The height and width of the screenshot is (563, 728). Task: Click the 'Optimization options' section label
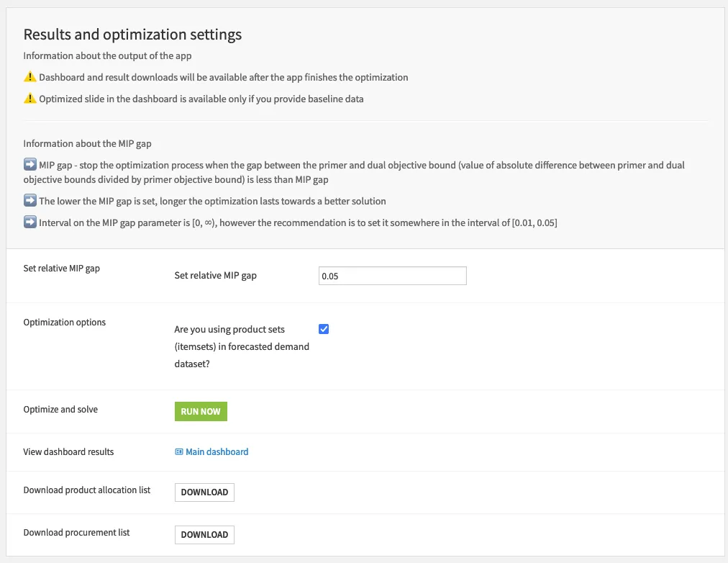tap(65, 323)
